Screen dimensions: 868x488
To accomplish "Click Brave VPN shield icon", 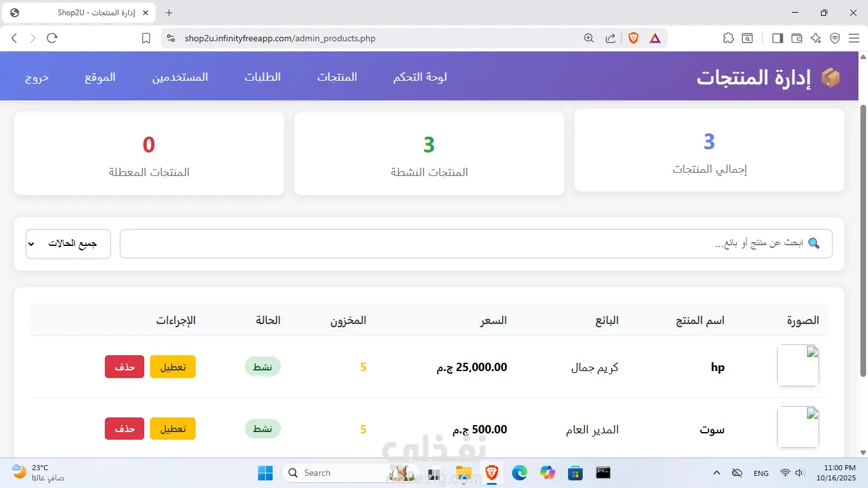I will pyautogui.click(x=835, y=38).
